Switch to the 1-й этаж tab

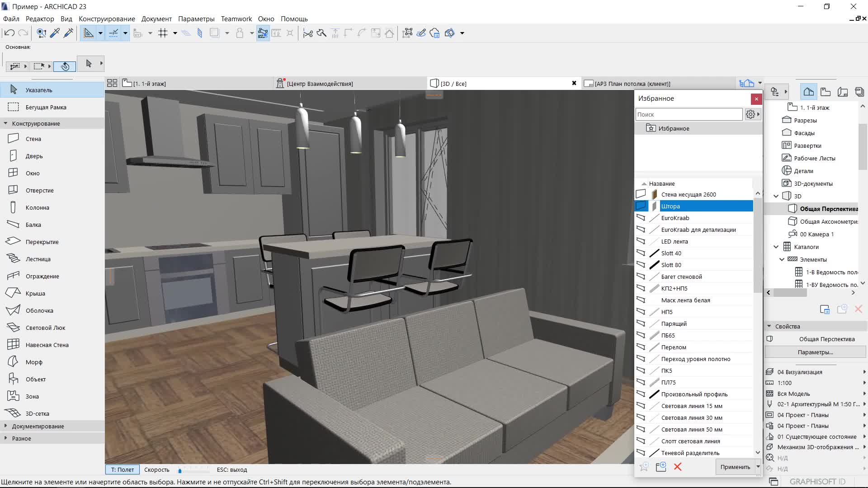coord(149,84)
